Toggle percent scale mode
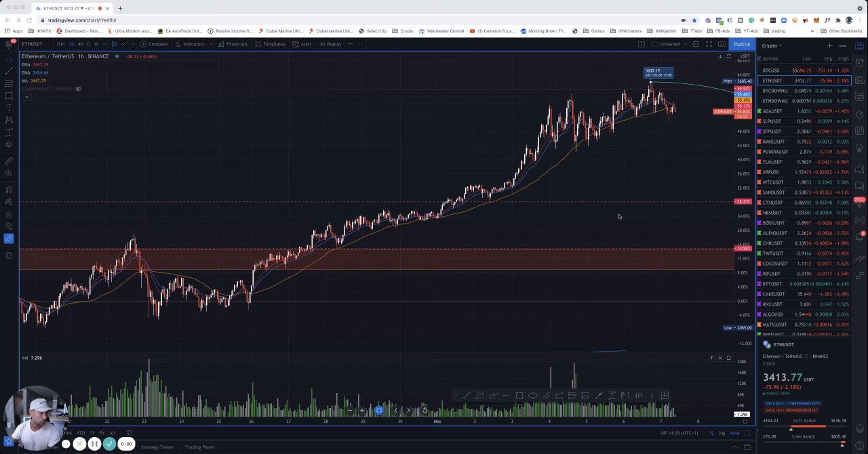This screenshot has width=868, height=454. [711, 432]
